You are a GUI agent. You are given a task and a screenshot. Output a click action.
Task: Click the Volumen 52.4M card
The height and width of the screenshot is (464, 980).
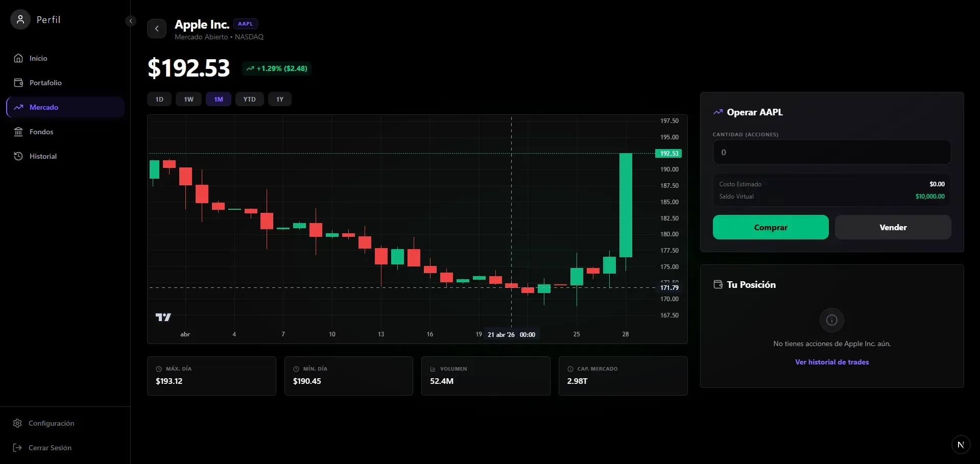click(486, 376)
